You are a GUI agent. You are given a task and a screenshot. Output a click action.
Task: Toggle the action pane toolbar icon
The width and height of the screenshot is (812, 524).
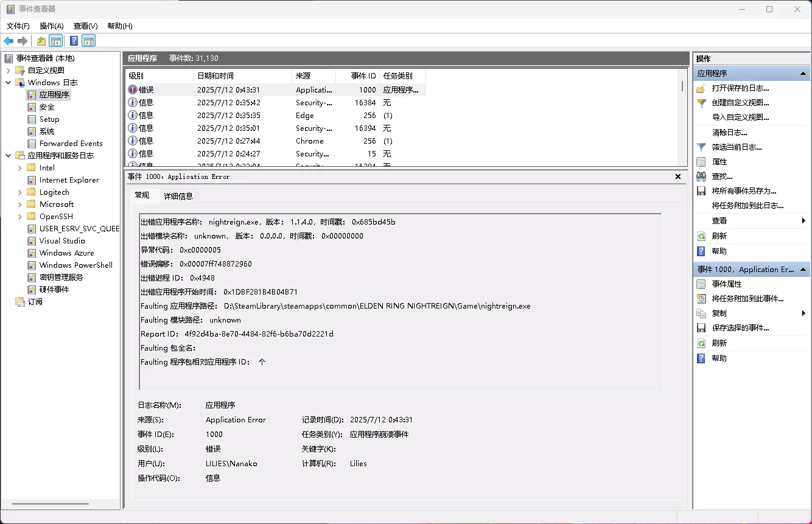click(x=89, y=41)
